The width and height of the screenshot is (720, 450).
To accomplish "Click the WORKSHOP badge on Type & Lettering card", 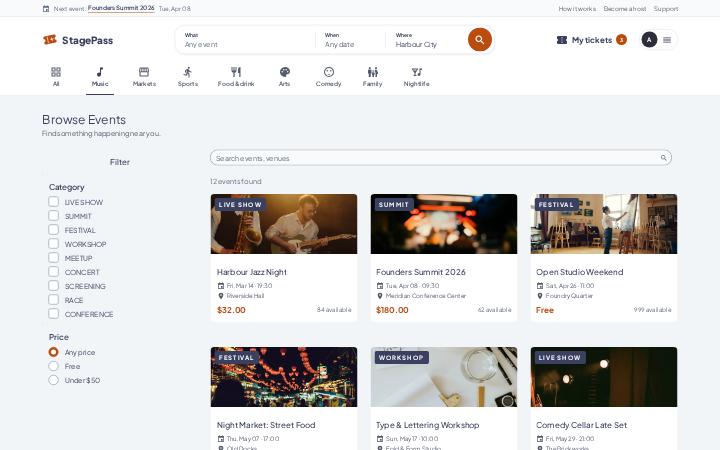I will point(401,358).
